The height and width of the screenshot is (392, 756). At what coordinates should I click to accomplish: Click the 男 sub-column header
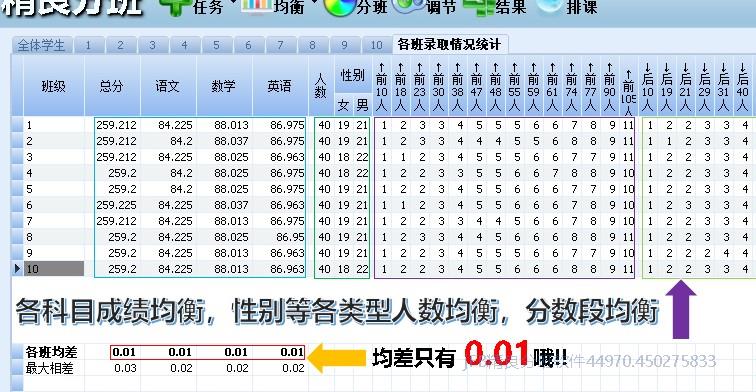(x=362, y=105)
